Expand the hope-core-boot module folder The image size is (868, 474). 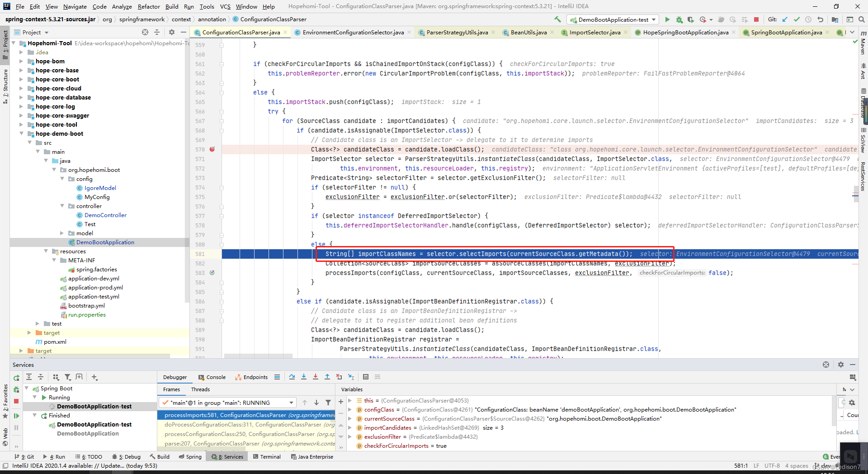point(21,79)
